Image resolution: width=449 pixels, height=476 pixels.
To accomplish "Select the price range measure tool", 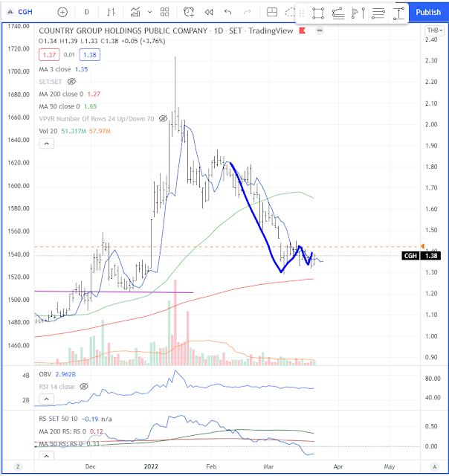I will coord(398,13).
